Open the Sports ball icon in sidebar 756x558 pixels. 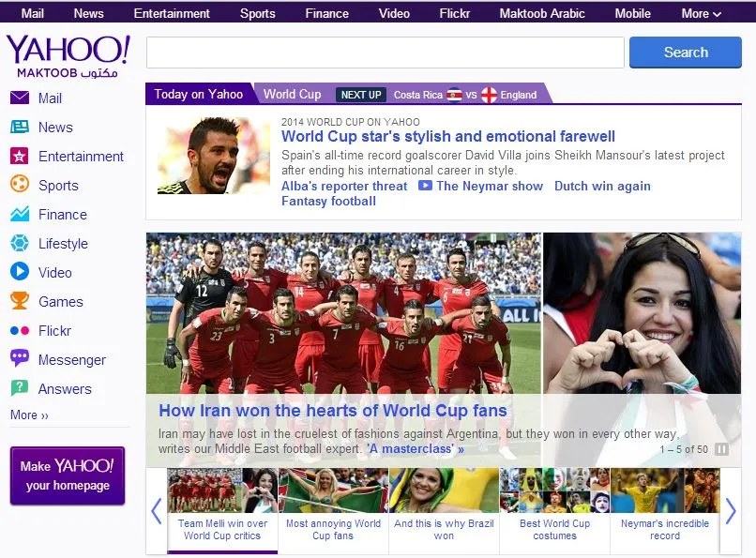click(20, 184)
